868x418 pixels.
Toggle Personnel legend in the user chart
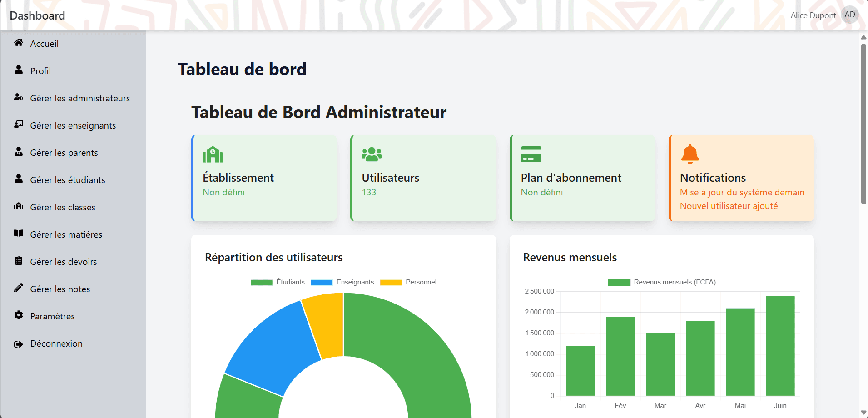pos(408,282)
